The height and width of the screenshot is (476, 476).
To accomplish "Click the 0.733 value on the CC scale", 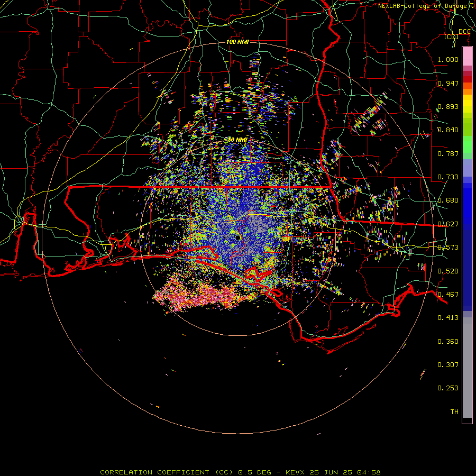I will [448, 177].
